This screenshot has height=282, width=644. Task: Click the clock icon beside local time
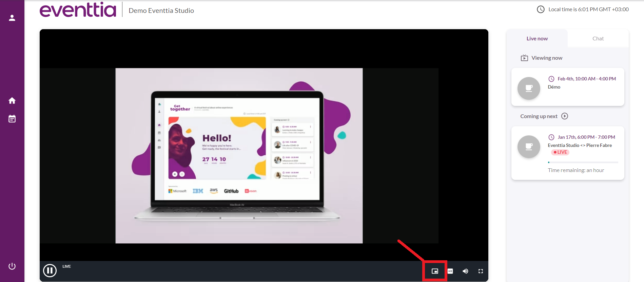pyautogui.click(x=541, y=10)
